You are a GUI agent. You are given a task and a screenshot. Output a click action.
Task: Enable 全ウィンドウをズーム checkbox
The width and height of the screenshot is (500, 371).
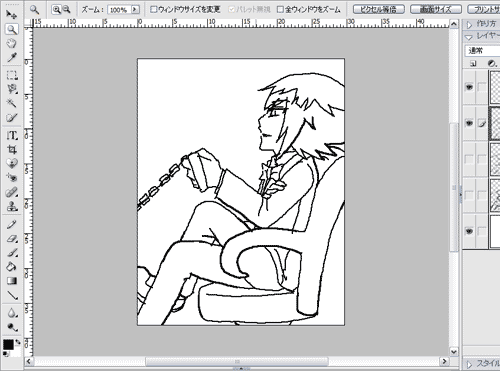(280, 9)
